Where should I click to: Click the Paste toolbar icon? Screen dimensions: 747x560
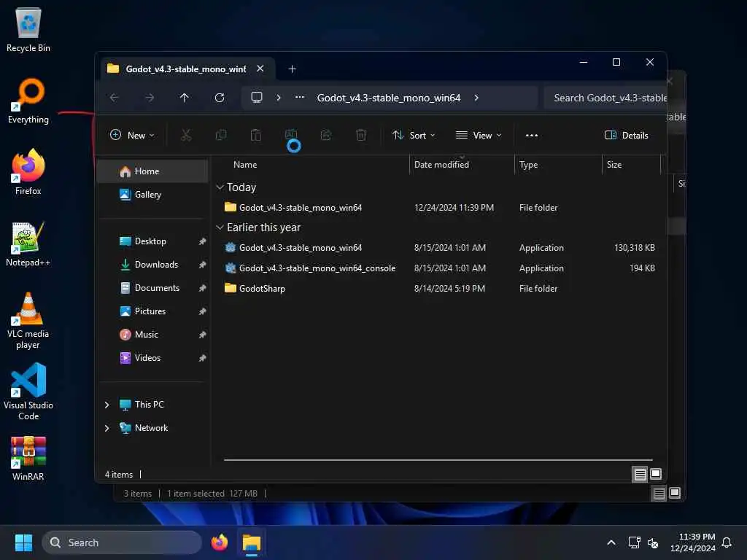click(x=256, y=135)
